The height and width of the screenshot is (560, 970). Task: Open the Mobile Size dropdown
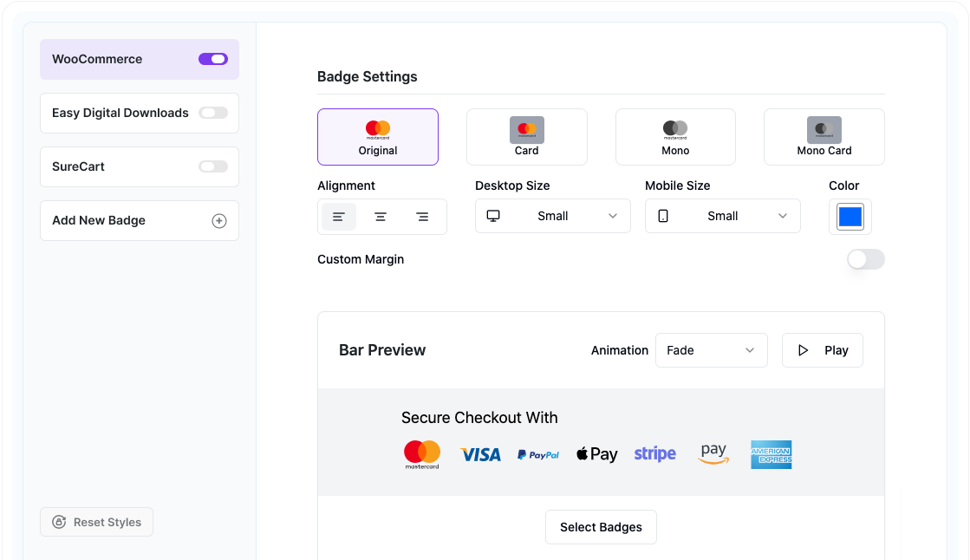pyautogui.click(x=722, y=216)
